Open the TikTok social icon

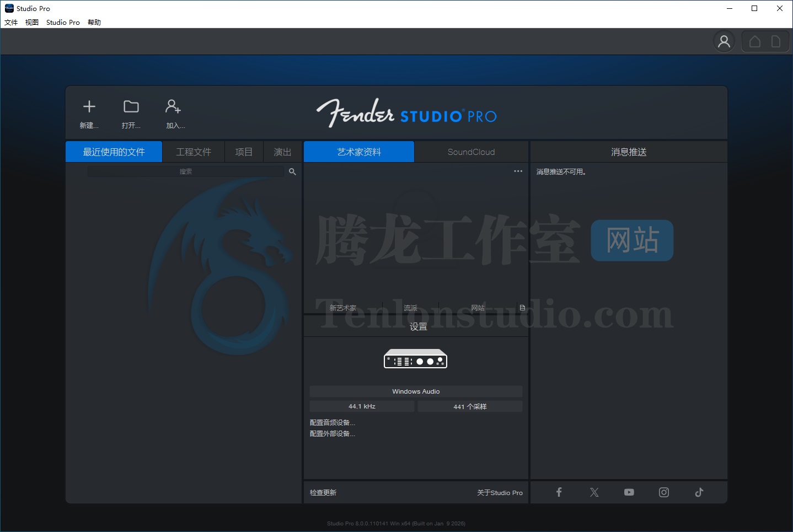[699, 492]
